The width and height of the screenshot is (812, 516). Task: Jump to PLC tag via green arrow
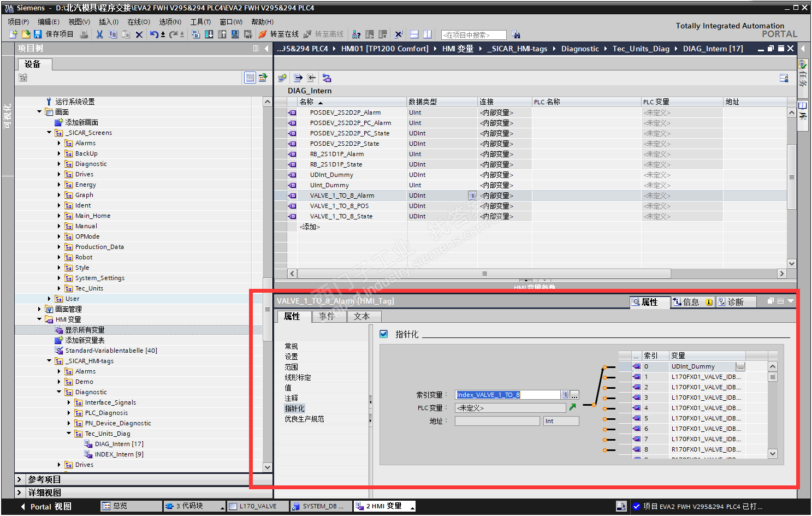[x=573, y=407]
